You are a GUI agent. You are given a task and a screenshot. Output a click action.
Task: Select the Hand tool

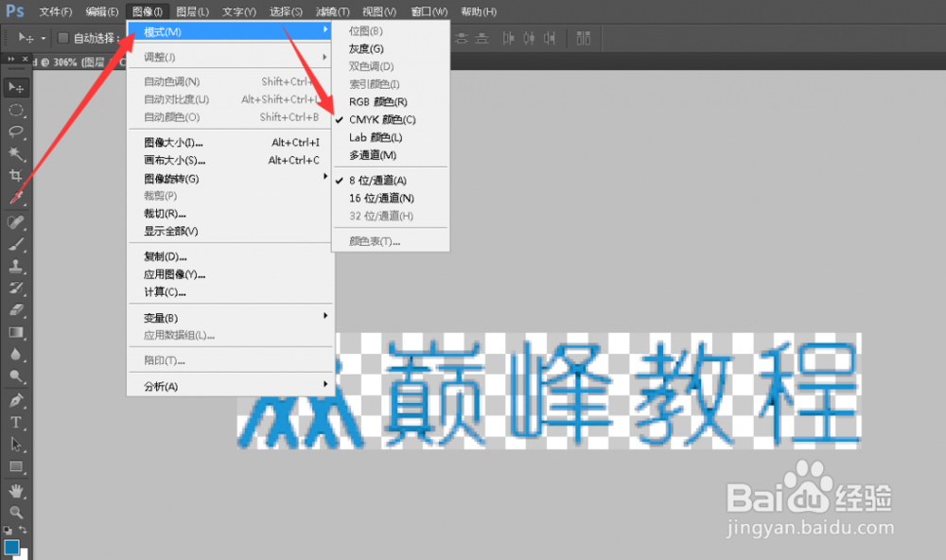[15, 490]
